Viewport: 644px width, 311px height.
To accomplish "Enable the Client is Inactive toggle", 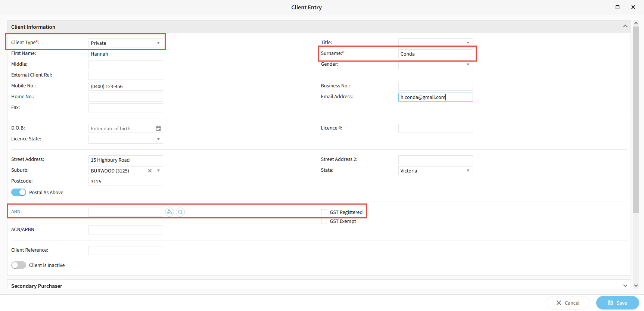I will [19, 265].
